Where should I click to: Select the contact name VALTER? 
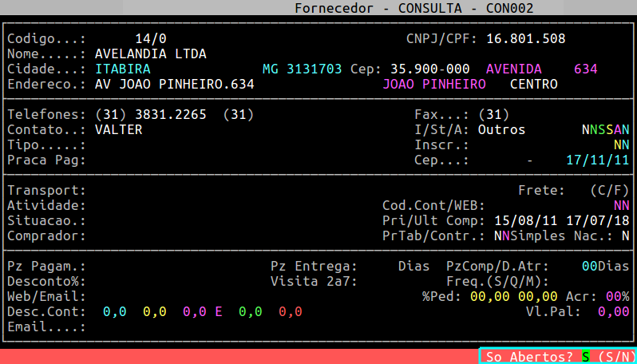118,129
